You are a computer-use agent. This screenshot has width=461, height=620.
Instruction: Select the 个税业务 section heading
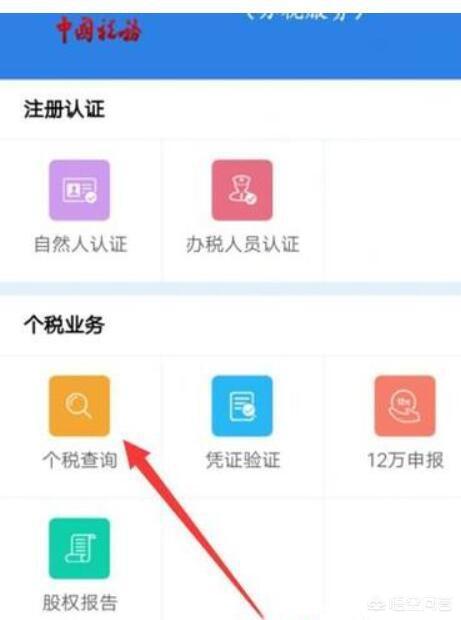click(64, 325)
